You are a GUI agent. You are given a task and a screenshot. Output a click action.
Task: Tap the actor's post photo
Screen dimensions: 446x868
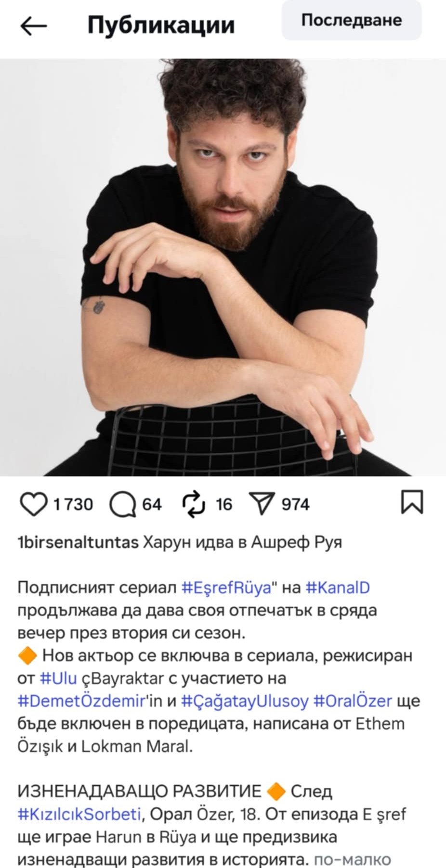coord(223,267)
